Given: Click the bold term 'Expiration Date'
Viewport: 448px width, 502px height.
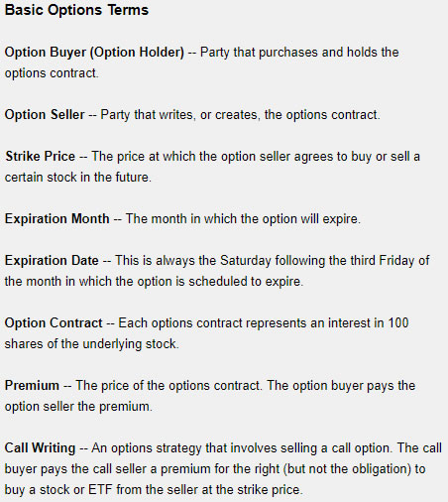Looking at the screenshot, I should (52, 261).
